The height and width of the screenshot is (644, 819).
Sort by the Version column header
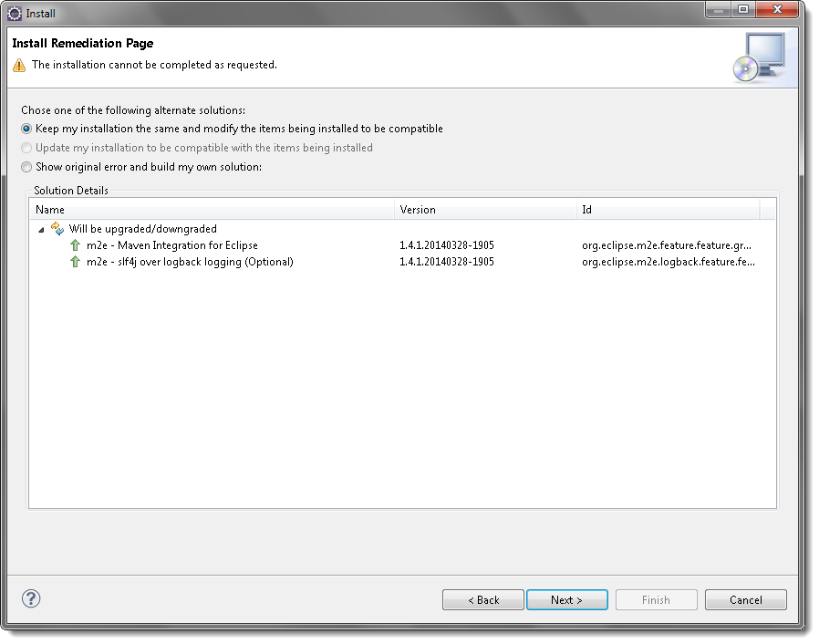click(486, 210)
